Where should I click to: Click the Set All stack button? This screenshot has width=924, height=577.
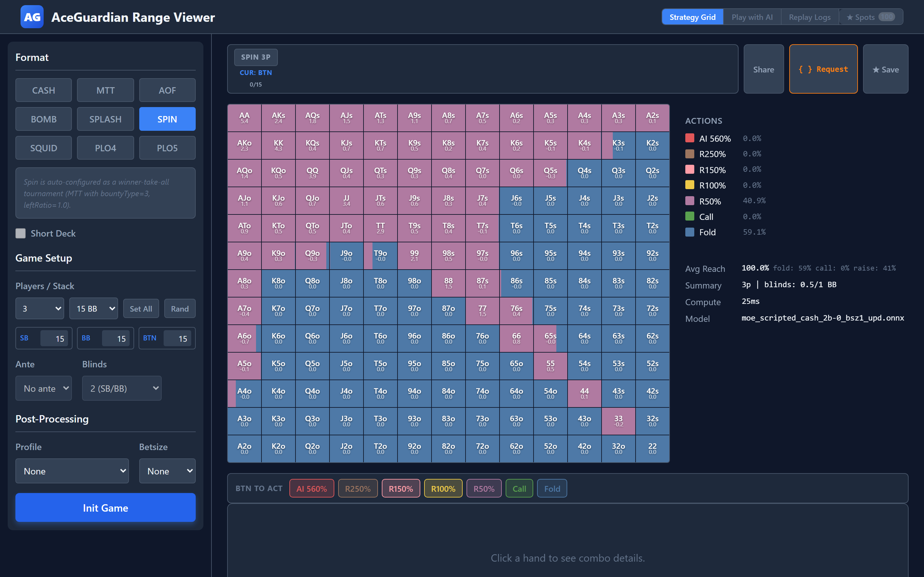[141, 308]
